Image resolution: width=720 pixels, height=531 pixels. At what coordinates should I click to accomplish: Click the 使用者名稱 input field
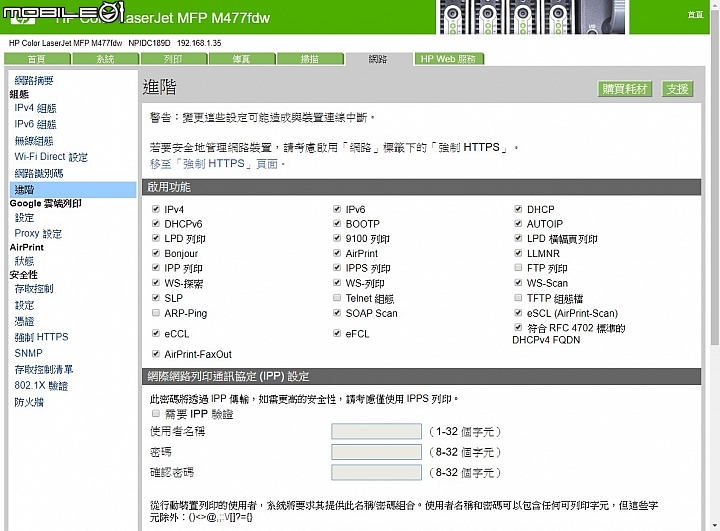(x=376, y=431)
